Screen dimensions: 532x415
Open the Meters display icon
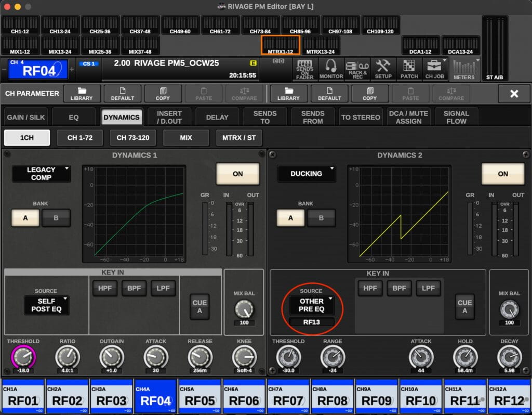coord(463,69)
